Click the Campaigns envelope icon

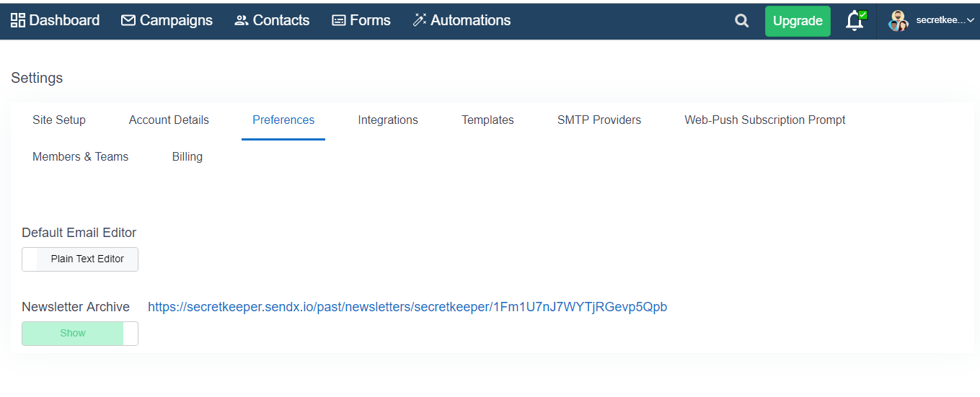tap(128, 21)
